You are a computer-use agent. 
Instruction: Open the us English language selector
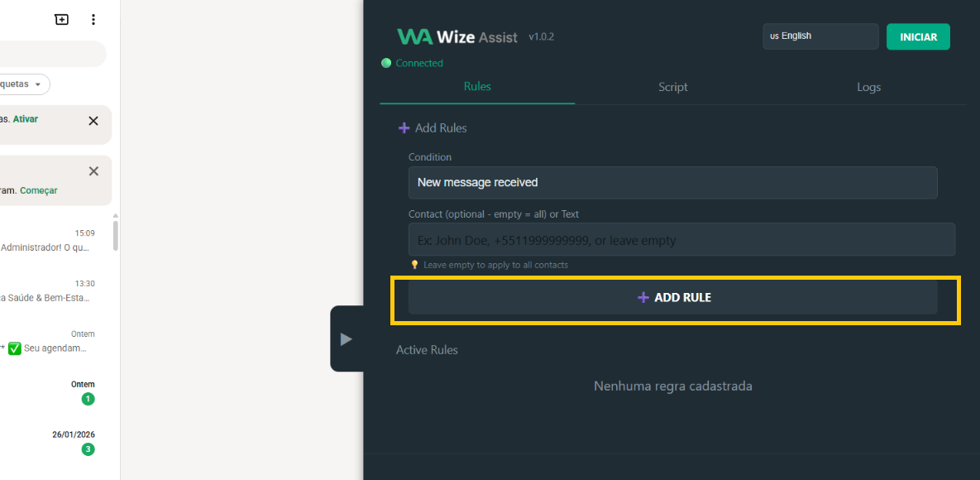click(820, 36)
